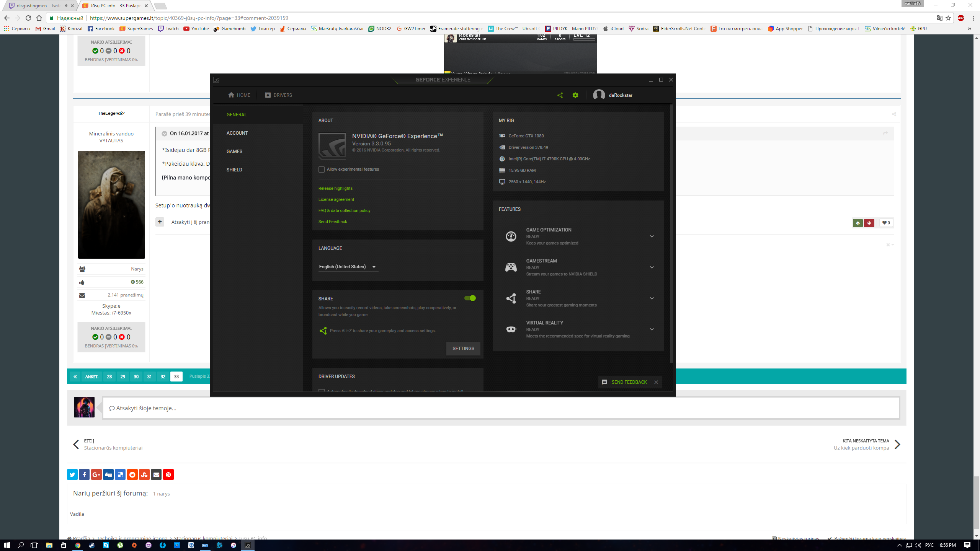The width and height of the screenshot is (980, 551).
Task: Click the Share feature icon in Features panel
Action: tap(511, 298)
